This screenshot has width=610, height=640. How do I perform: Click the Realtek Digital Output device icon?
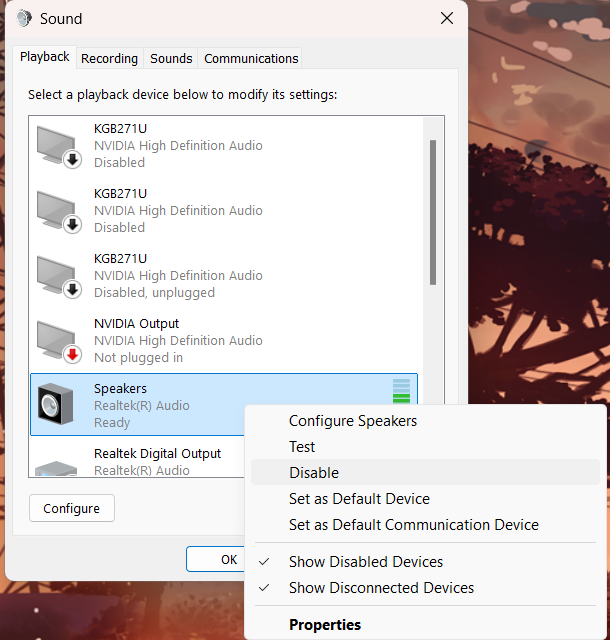pos(56,468)
